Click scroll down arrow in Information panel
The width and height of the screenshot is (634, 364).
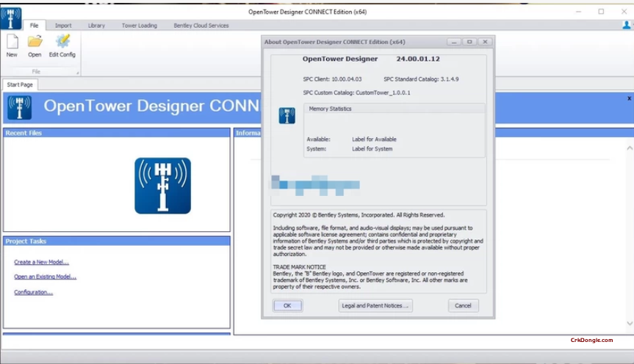point(630,323)
